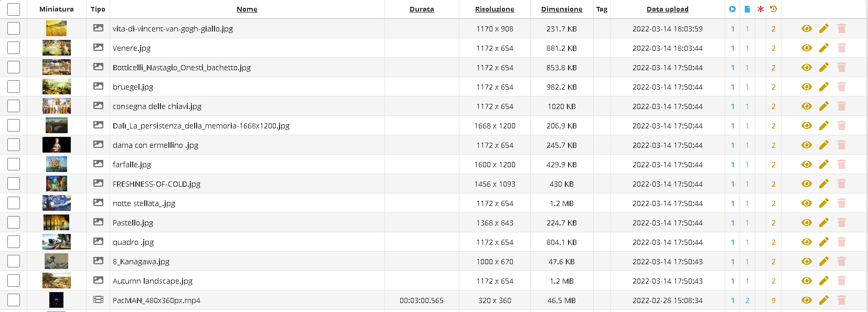868x312 pixels.
Task: Check the box for 8_Kanagawa.jpg row
Action: click(x=14, y=262)
